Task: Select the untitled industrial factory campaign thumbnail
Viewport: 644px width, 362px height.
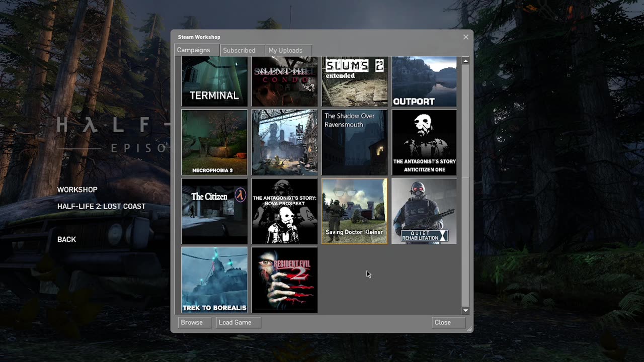Action: (285, 142)
